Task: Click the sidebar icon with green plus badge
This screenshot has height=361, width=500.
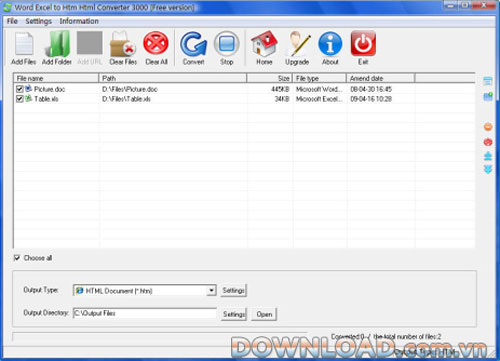Action: [488, 97]
